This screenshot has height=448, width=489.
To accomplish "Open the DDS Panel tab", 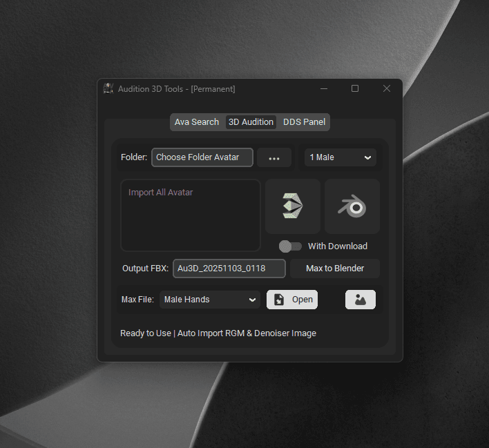I will [304, 122].
